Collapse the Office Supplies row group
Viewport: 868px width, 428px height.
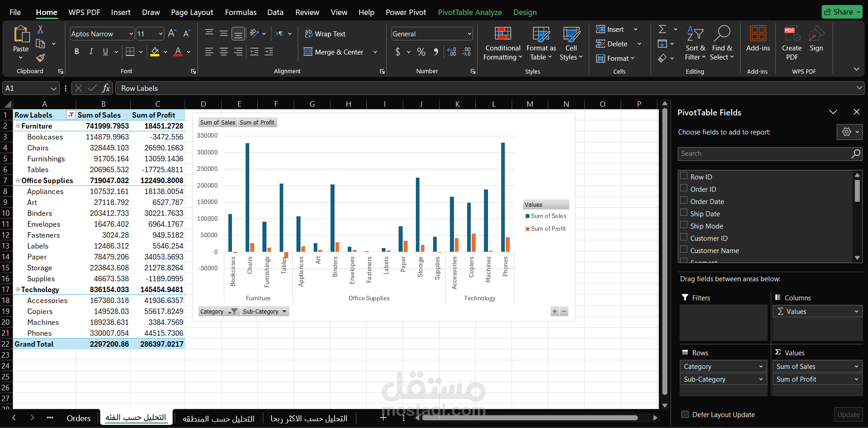18,180
